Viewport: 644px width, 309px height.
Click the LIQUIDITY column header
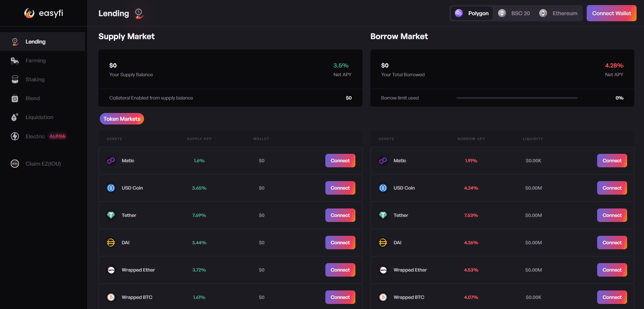tap(533, 139)
